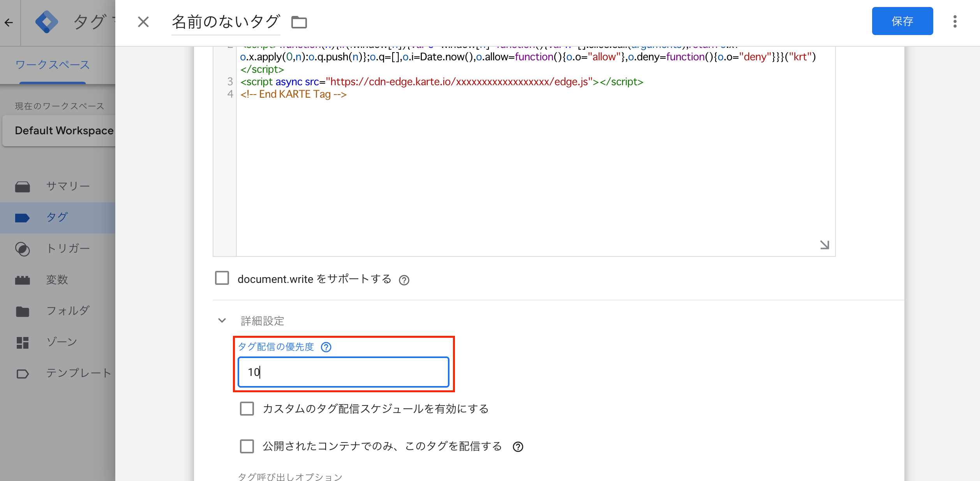Click line number 4 in the editor gutter
This screenshot has width=980, height=481.
[230, 94]
